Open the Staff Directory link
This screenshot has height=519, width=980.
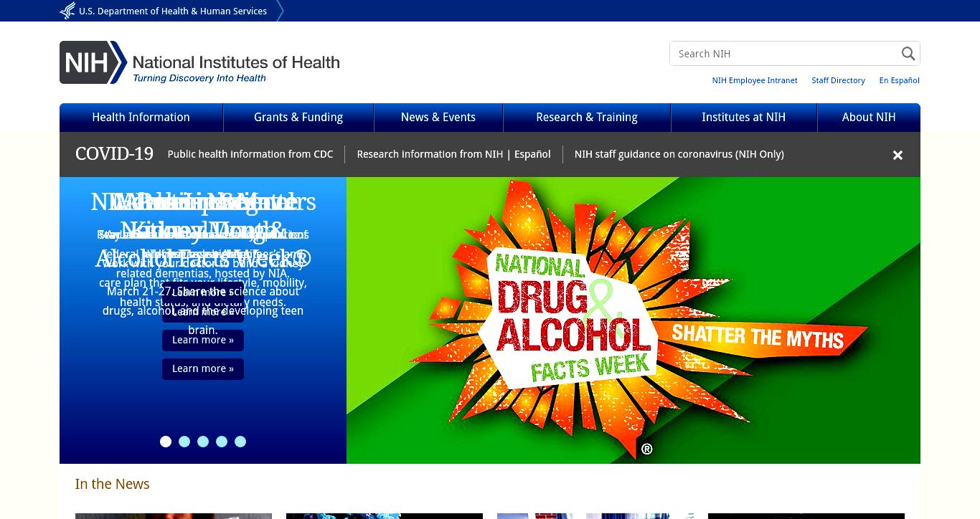click(x=838, y=80)
